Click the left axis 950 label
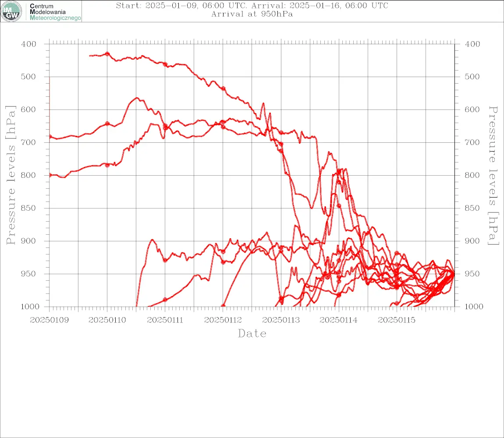504x438 pixels. (x=28, y=274)
